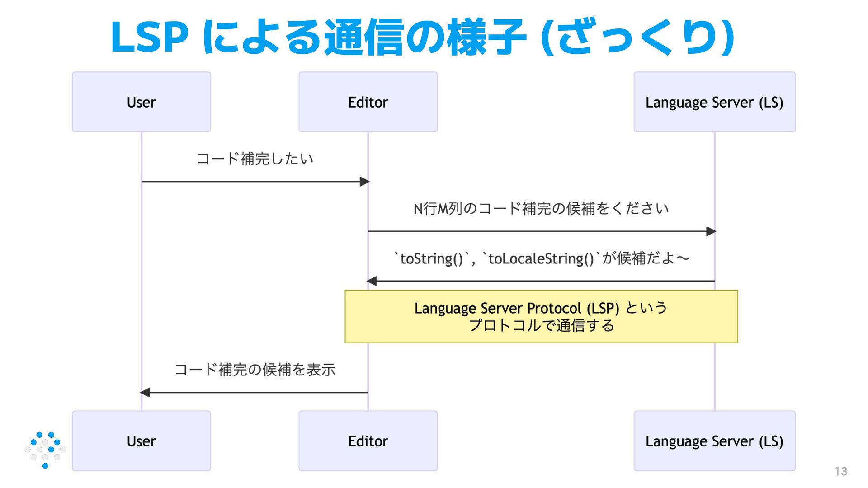The image size is (868, 488).
Task: Click the text プロトコルで通信する in note
Action: (x=541, y=325)
